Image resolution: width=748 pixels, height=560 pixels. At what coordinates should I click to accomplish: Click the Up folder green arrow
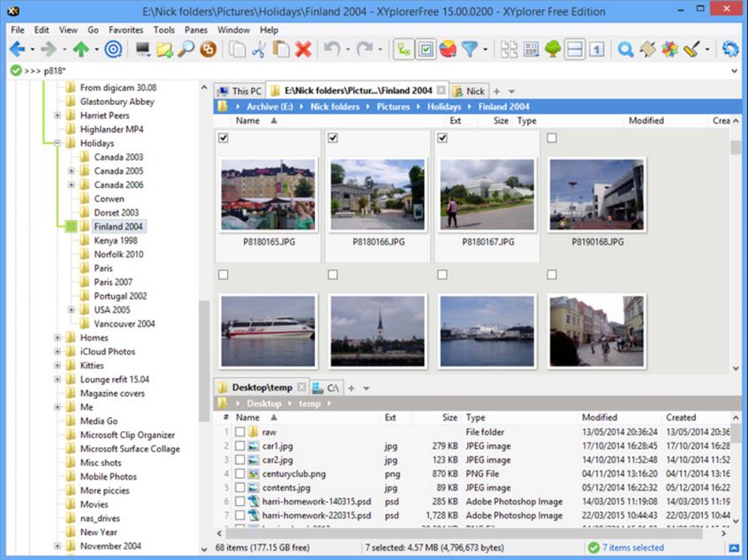tap(81, 49)
